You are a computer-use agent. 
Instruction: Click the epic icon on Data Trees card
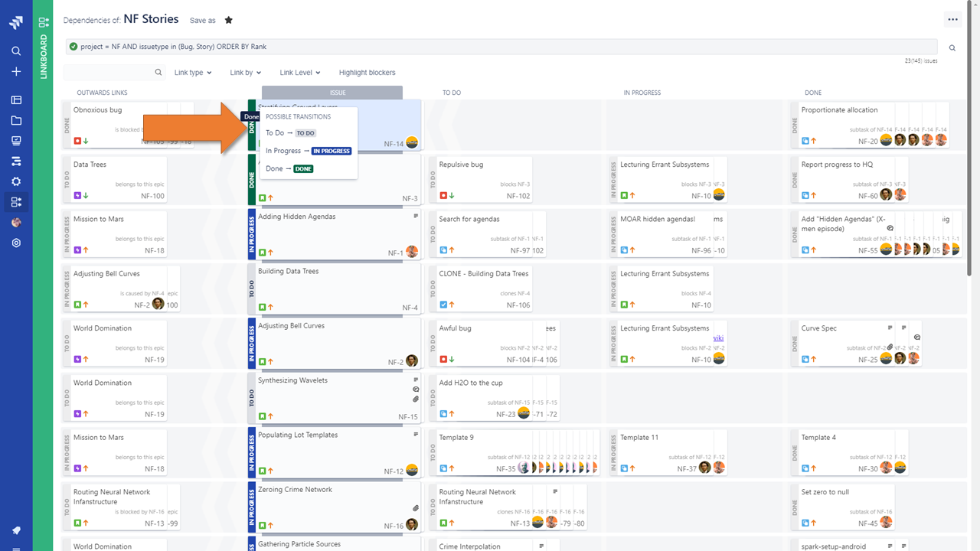point(77,196)
